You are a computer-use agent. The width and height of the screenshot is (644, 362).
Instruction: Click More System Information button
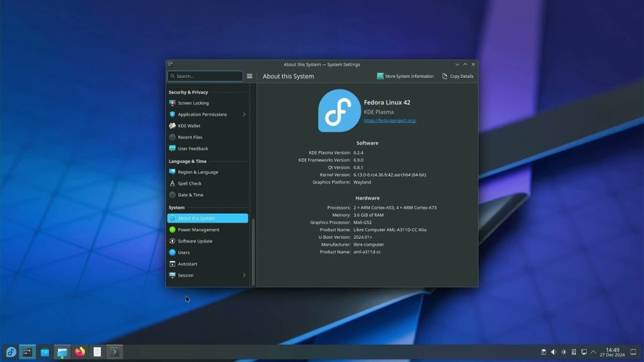click(x=406, y=76)
